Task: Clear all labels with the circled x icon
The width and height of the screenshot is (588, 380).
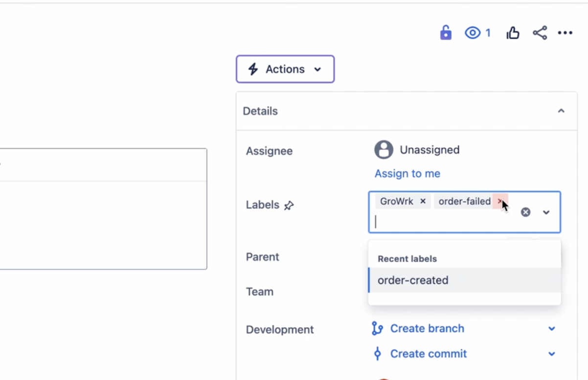Action: pos(525,212)
